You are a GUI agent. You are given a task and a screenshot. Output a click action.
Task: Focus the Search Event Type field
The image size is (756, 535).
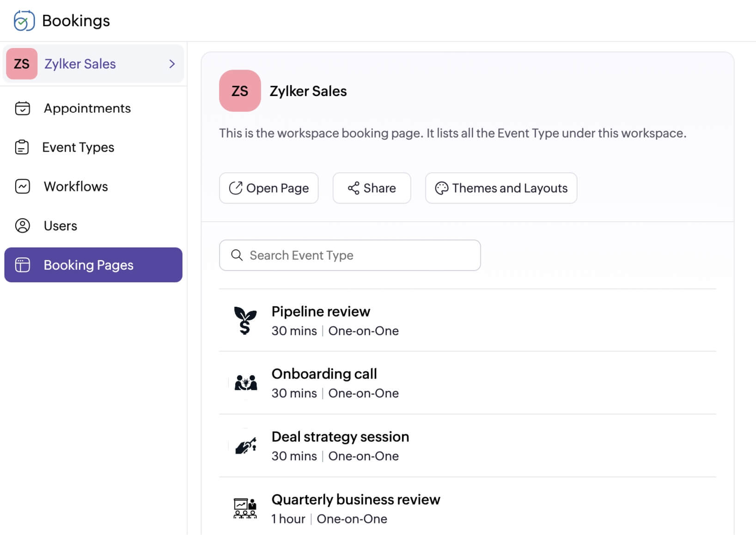pos(350,255)
